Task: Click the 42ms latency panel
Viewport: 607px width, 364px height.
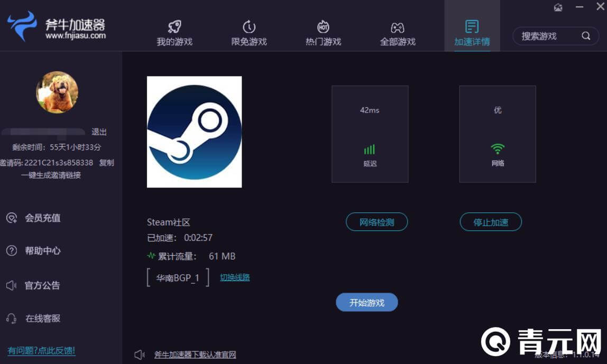Action: click(x=370, y=134)
